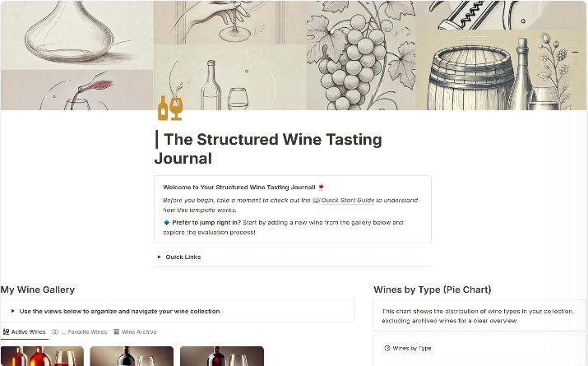The height and width of the screenshot is (366, 588).
Task: Expand the Quick Links toggle arrow
Action: tap(160, 257)
